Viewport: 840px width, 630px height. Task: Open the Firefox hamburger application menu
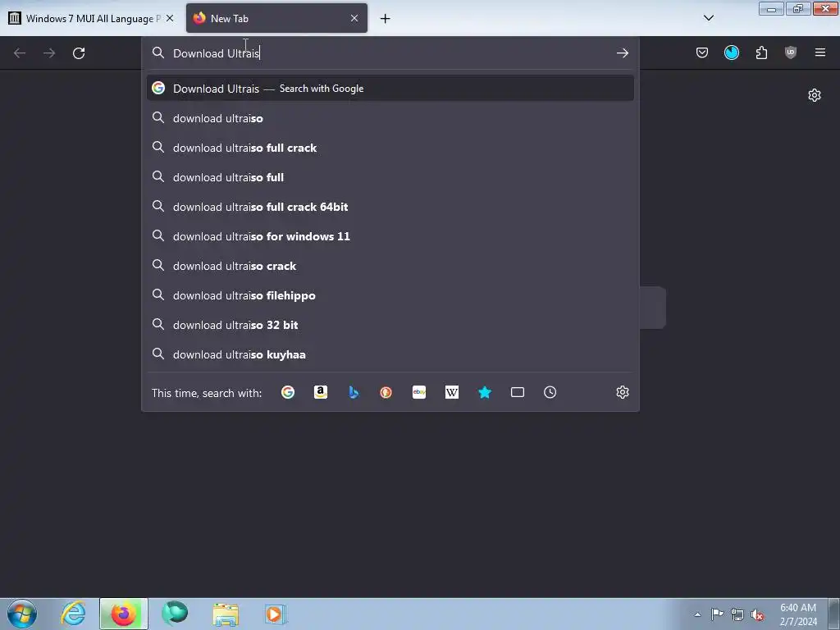[819, 52]
